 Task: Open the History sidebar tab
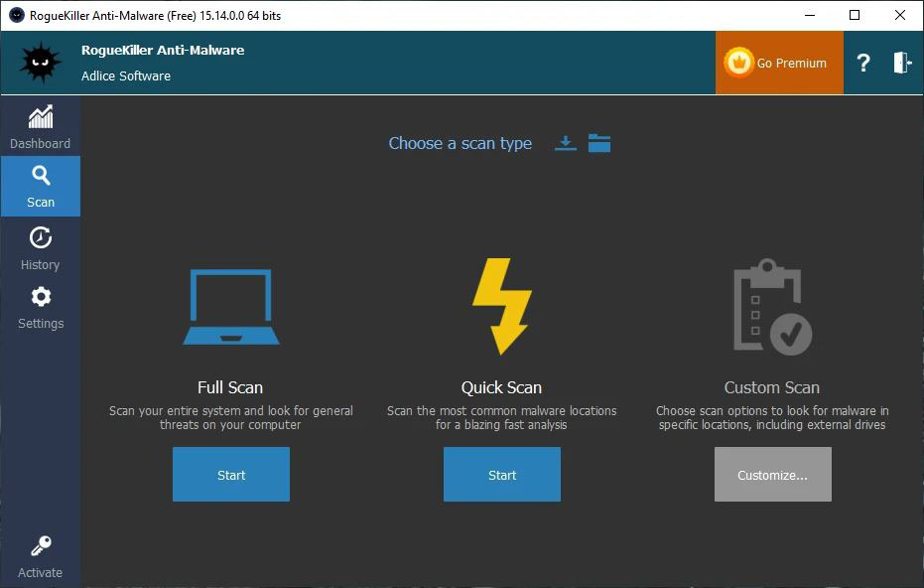40,247
